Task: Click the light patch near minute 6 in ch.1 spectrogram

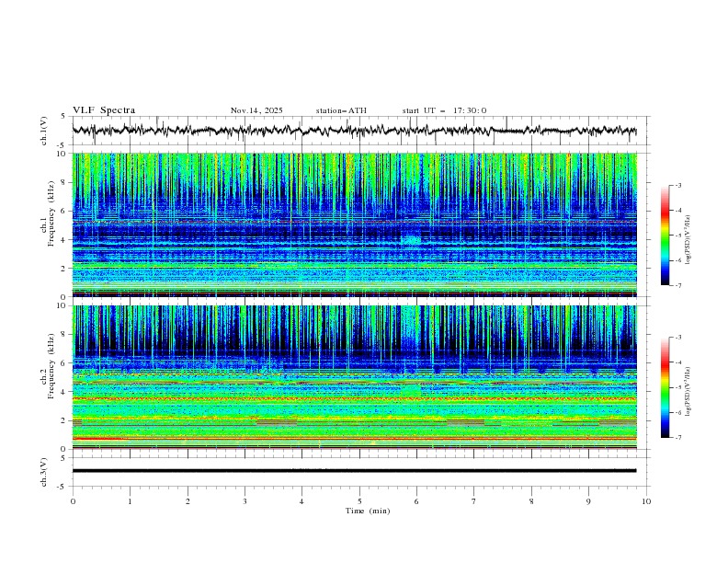Action: [411, 239]
